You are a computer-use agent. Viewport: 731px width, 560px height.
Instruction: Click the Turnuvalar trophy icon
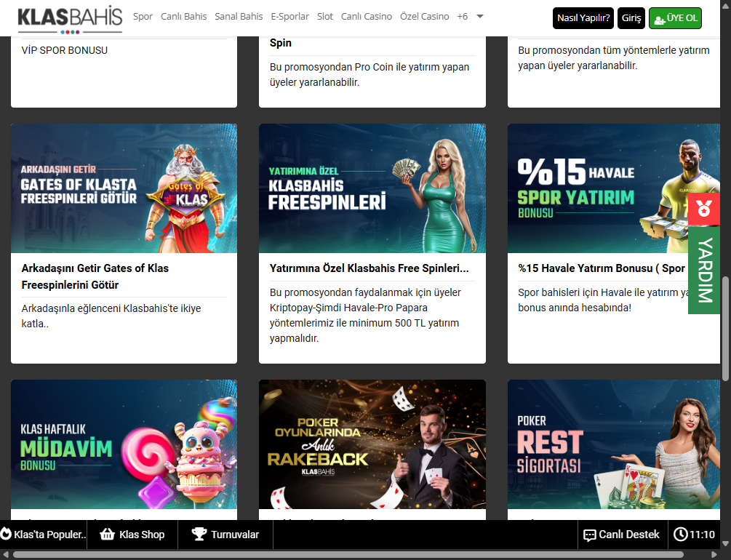[199, 535]
